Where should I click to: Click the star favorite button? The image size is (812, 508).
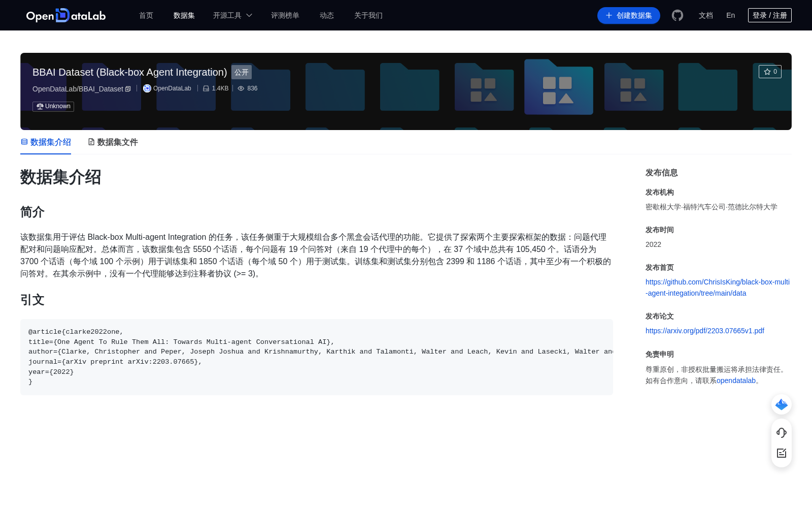click(770, 72)
